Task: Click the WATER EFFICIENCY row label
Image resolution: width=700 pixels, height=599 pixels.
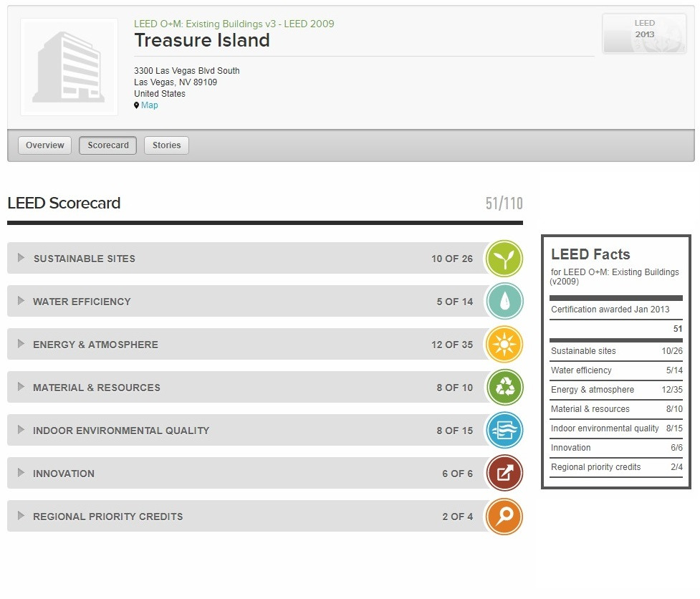Action: [x=82, y=302]
